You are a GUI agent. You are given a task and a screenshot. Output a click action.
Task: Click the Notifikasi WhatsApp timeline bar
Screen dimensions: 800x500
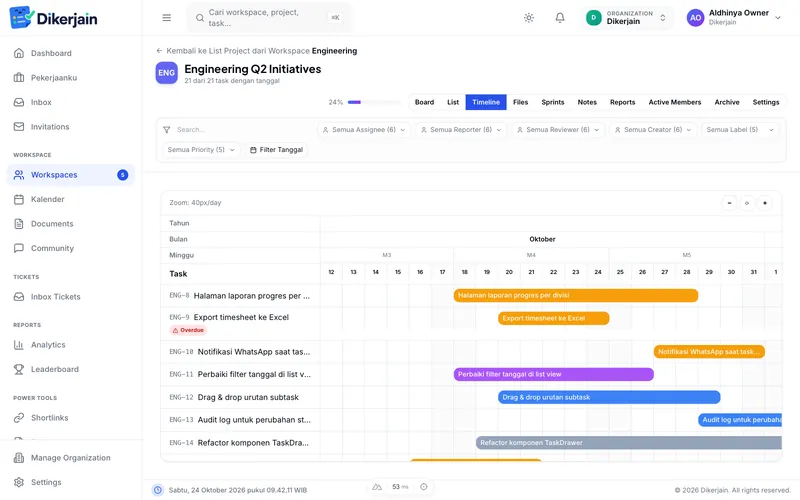click(709, 352)
